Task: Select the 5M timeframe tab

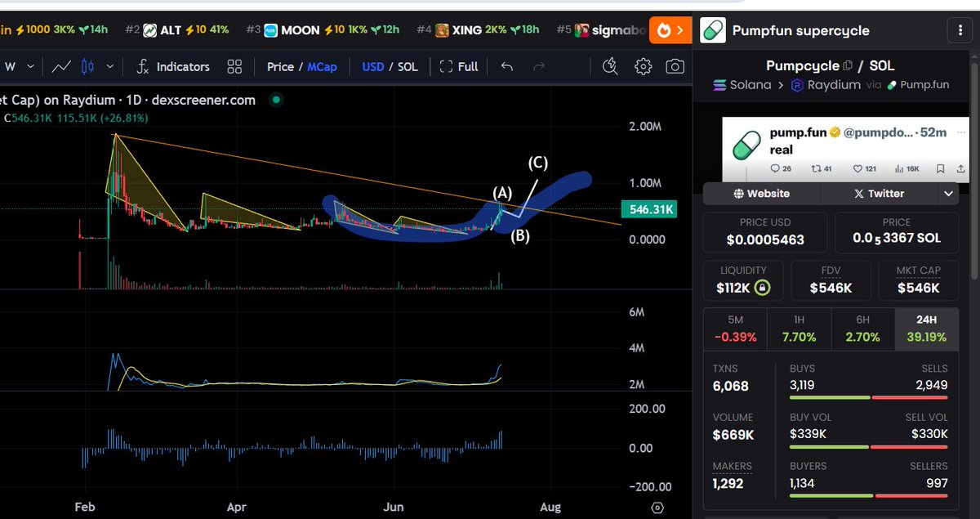Action: (735, 329)
